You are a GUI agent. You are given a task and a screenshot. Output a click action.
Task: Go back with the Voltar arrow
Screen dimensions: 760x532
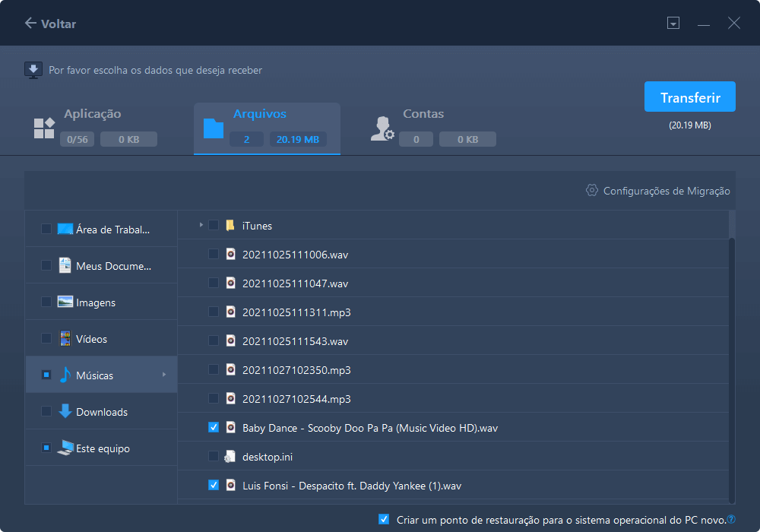tap(30, 23)
